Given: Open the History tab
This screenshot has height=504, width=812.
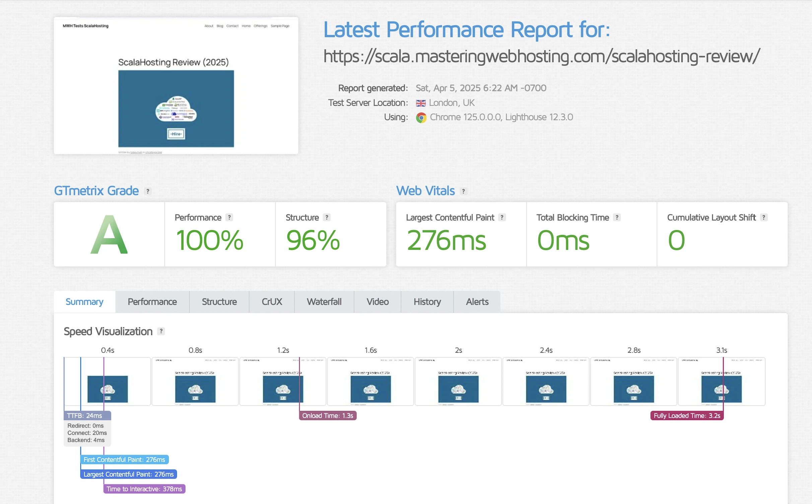Looking at the screenshot, I should tap(427, 302).
